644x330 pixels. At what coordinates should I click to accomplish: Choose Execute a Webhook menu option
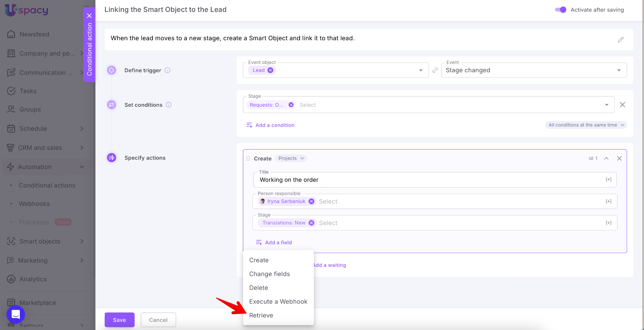pos(278,301)
